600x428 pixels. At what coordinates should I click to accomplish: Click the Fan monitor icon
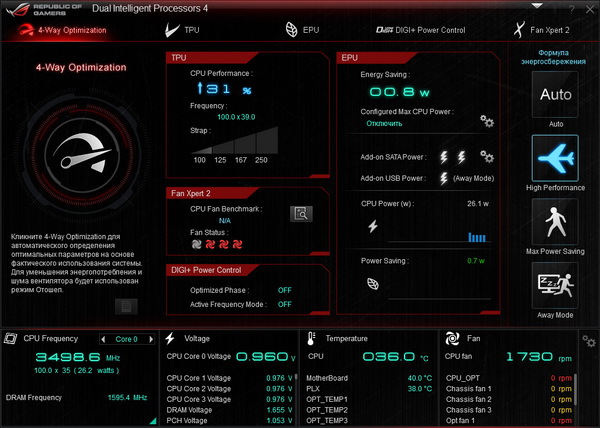[452, 338]
